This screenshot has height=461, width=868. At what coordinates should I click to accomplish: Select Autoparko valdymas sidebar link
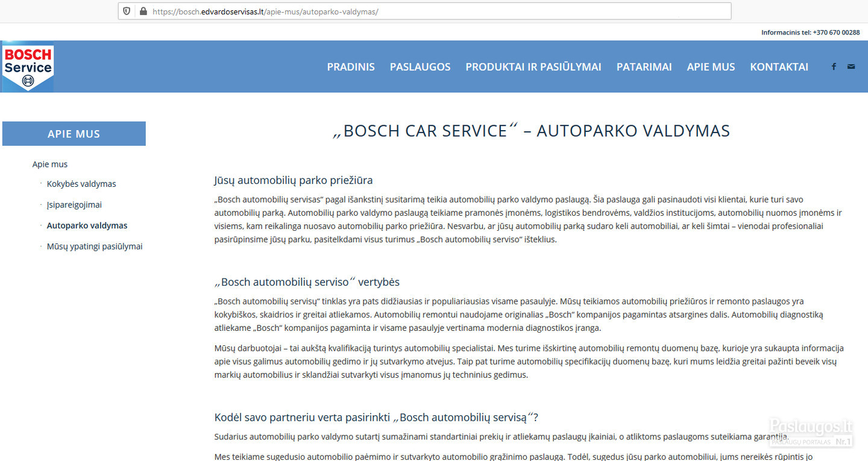[87, 225]
